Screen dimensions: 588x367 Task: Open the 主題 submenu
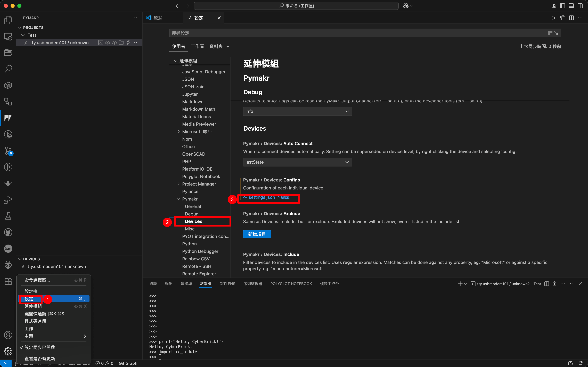[x=54, y=336]
